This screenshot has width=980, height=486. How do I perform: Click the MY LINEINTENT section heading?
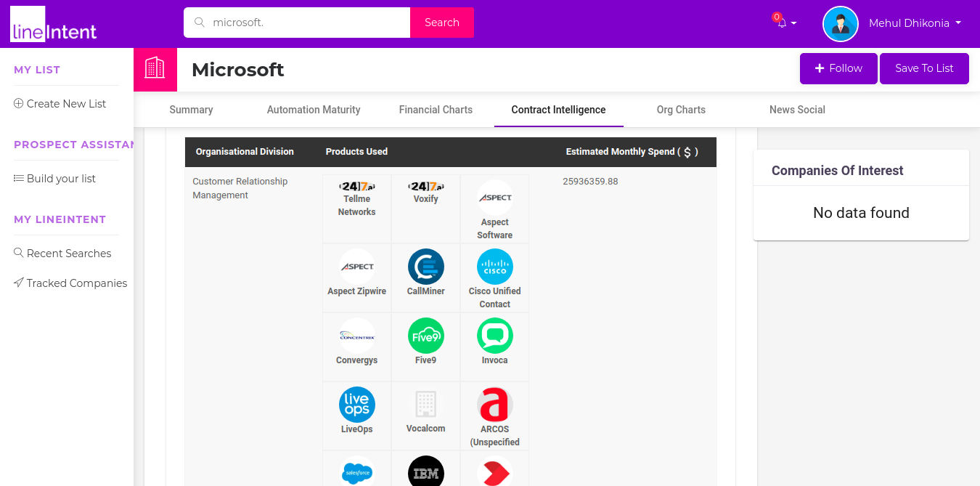60,219
